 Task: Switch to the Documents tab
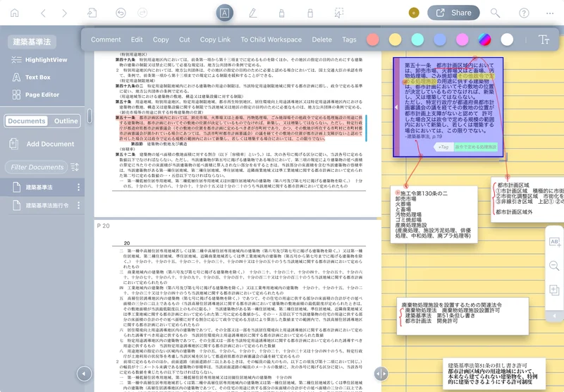[x=27, y=121]
